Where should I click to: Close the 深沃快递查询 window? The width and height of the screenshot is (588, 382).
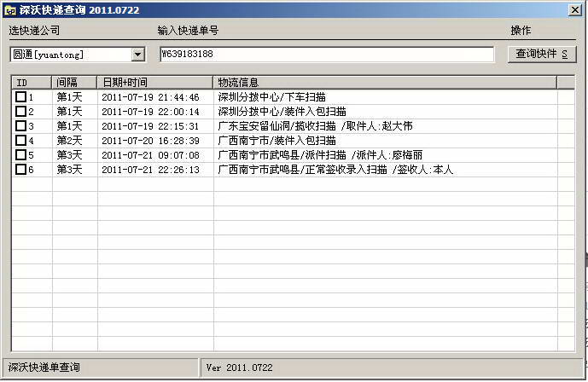tap(575, 9)
